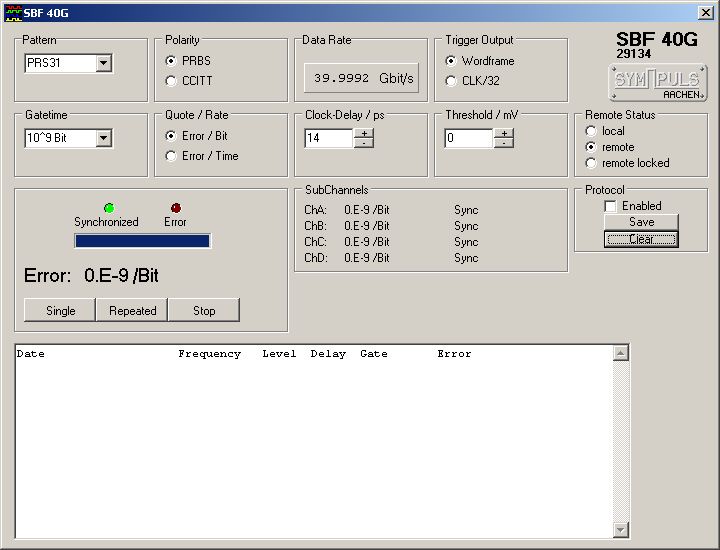Click ChD Sync status text
This screenshot has width=720, height=550.
click(466, 258)
